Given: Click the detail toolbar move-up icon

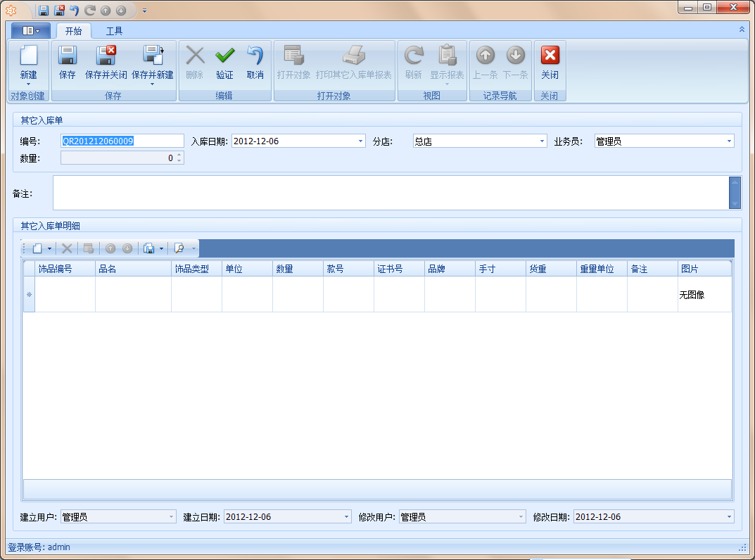Looking at the screenshot, I should point(110,248).
